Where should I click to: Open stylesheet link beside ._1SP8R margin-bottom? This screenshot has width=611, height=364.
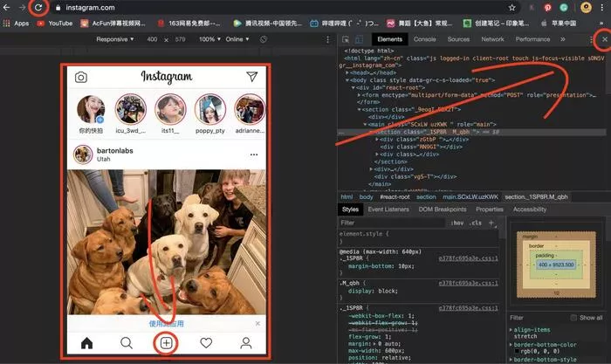pyautogui.click(x=468, y=258)
